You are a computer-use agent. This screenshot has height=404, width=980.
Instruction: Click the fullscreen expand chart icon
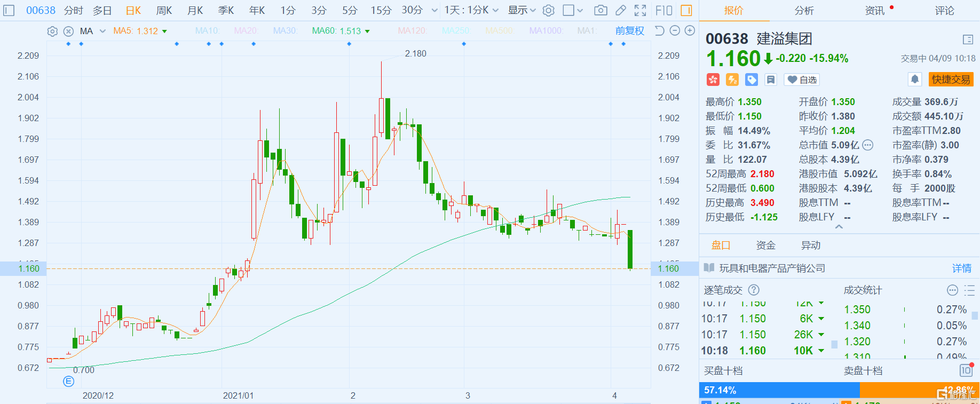point(640,10)
